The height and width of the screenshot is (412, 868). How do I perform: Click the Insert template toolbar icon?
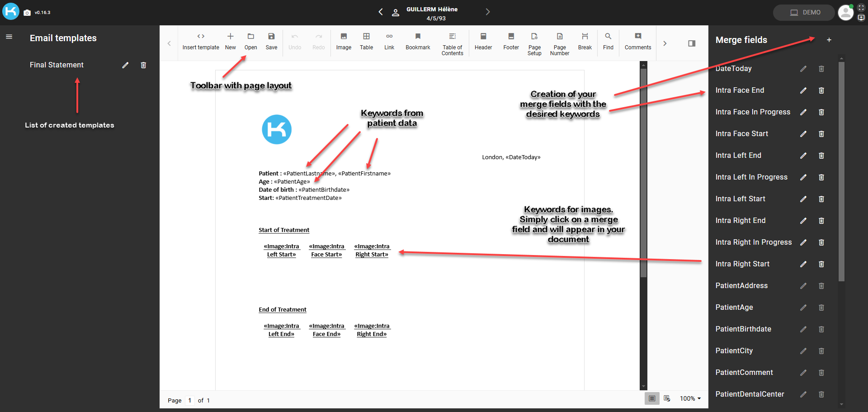tap(201, 41)
